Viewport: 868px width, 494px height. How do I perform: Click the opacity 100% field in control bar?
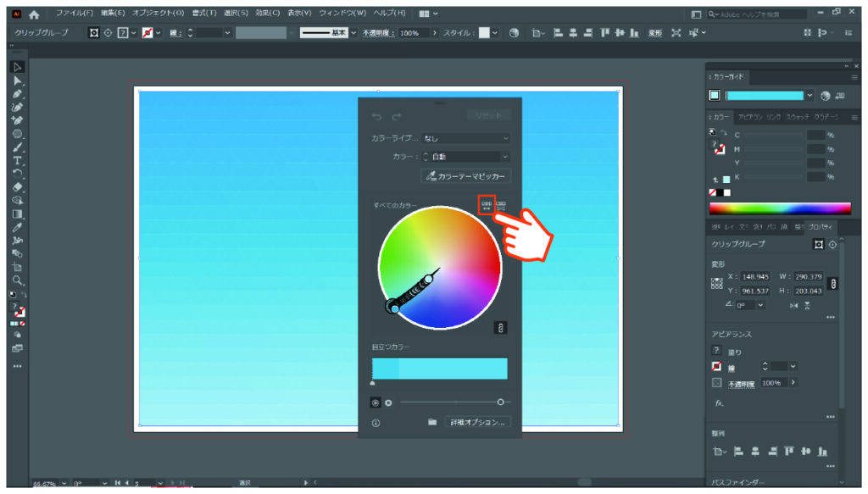[414, 33]
